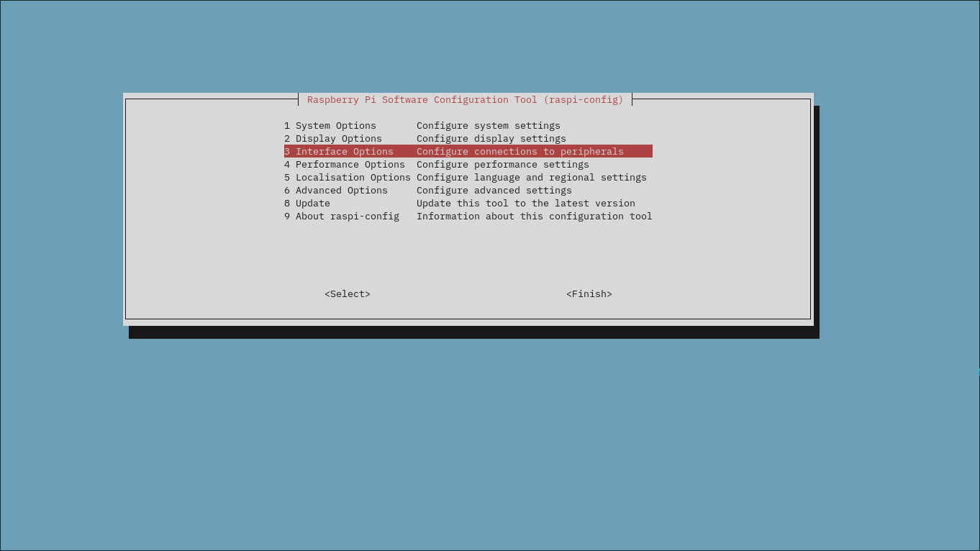This screenshot has width=980, height=551.
Task: Choose Display Options in the menu
Action: pos(468,139)
